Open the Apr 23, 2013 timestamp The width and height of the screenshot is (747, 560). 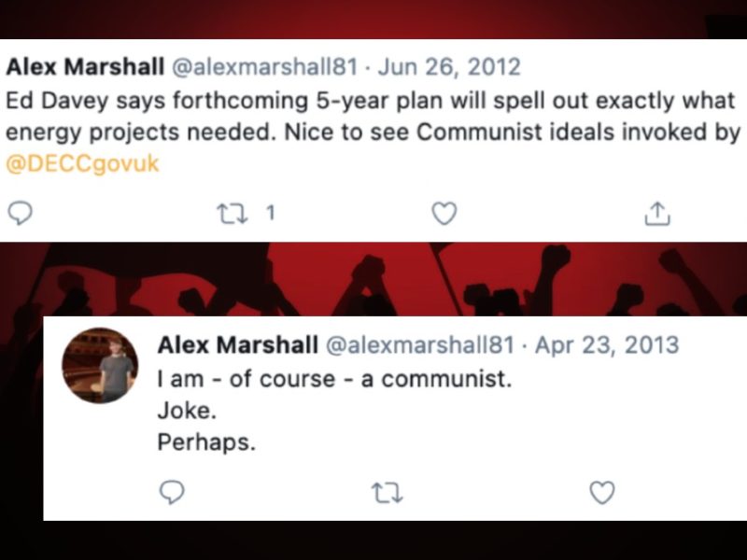(x=605, y=344)
